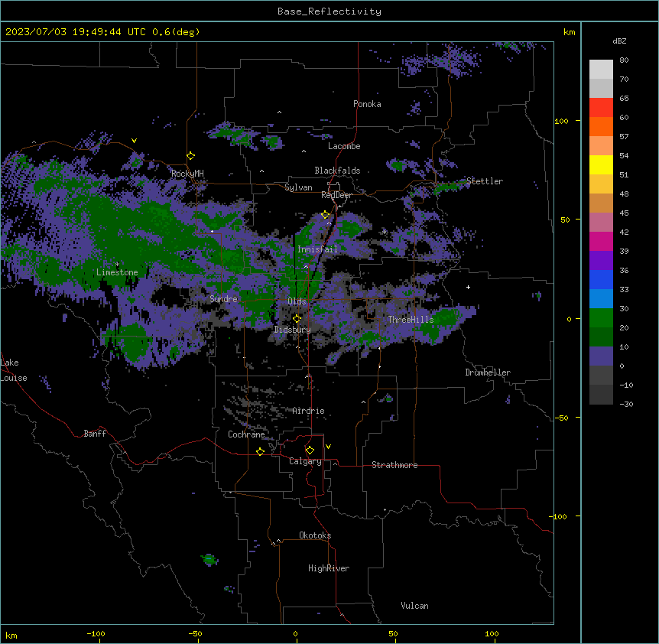Screen dimensions: 659x644
Task: Select the RedDeer city label
Action: click(x=336, y=195)
